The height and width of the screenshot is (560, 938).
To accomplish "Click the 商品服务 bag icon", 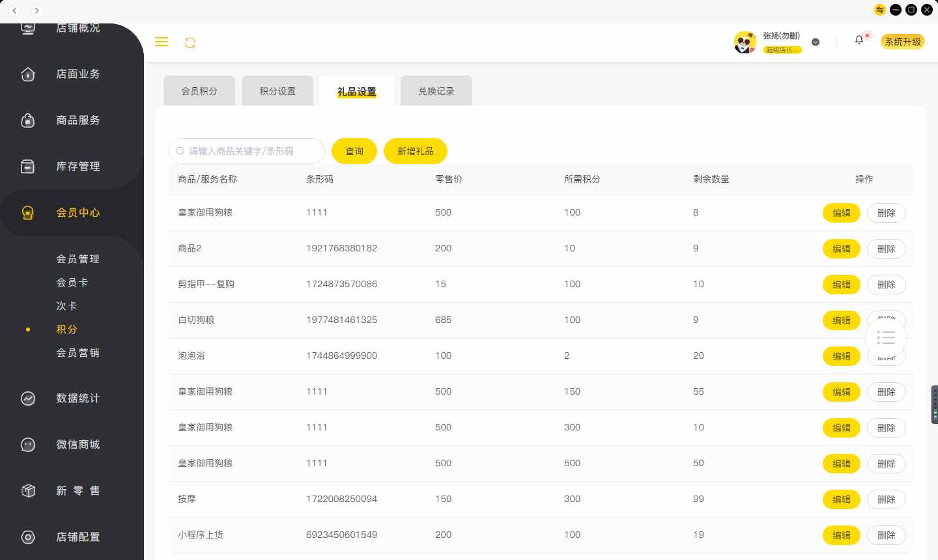I will (x=28, y=120).
